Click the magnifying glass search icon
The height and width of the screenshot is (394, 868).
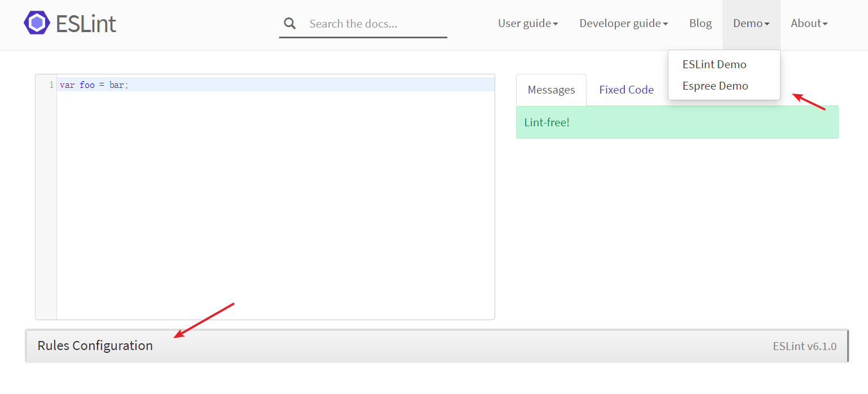pos(290,24)
